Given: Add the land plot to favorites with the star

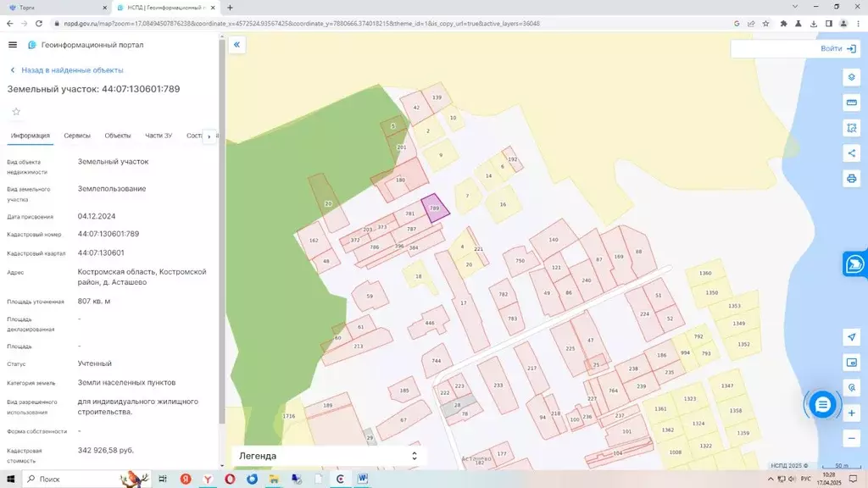Looking at the screenshot, I should pos(16,112).
